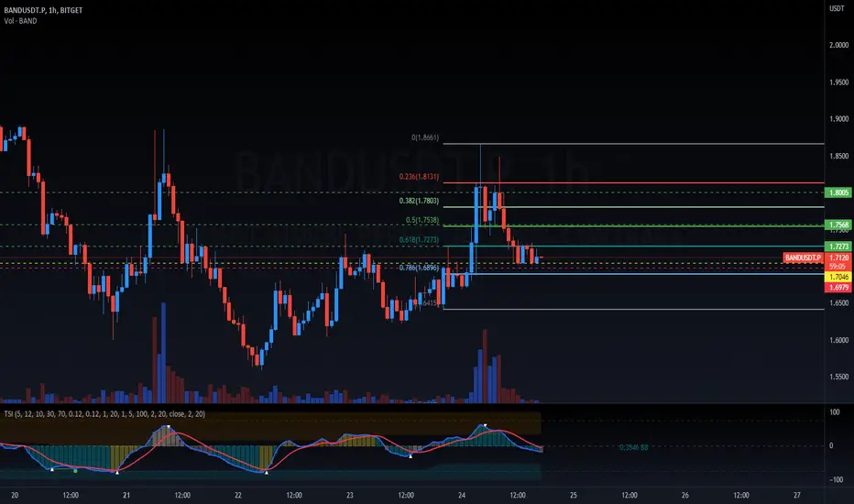Click the yellow 1.7046 price tag
Screen dimensions: 854x504
(x=838, y=277)
